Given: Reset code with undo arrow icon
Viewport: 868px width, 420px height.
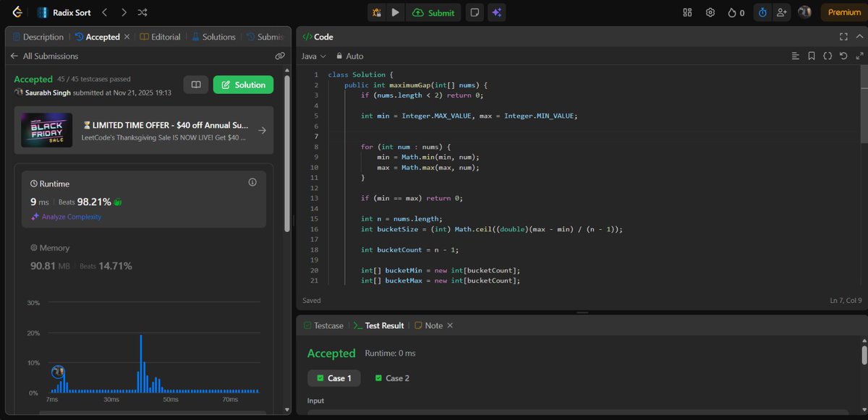Looking at the screenshot, I should point(843,56).
